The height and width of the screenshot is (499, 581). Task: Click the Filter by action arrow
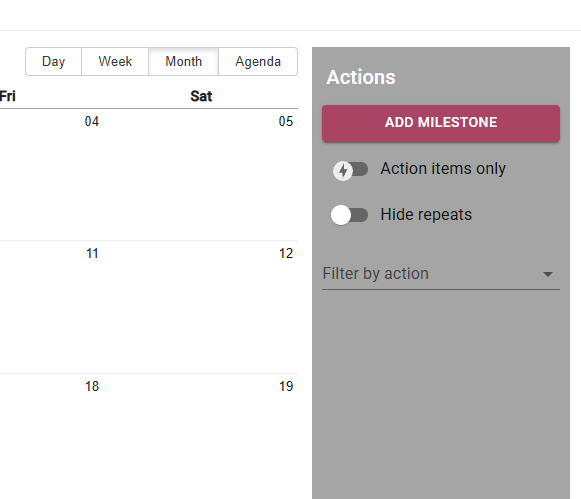(x=548, y=274)
